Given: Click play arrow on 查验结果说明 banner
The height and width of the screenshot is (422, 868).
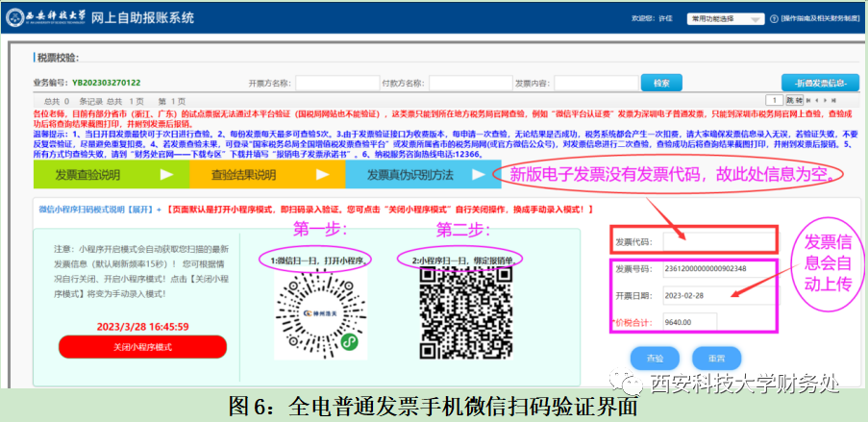Looking at the screenshot, I should [323, 175].
